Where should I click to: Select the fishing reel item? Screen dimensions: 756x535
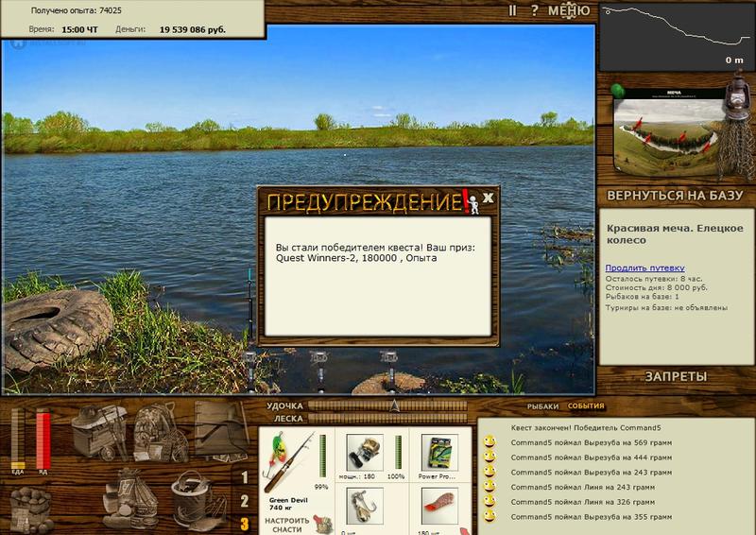pyautogui.click(x=365, y=453)
